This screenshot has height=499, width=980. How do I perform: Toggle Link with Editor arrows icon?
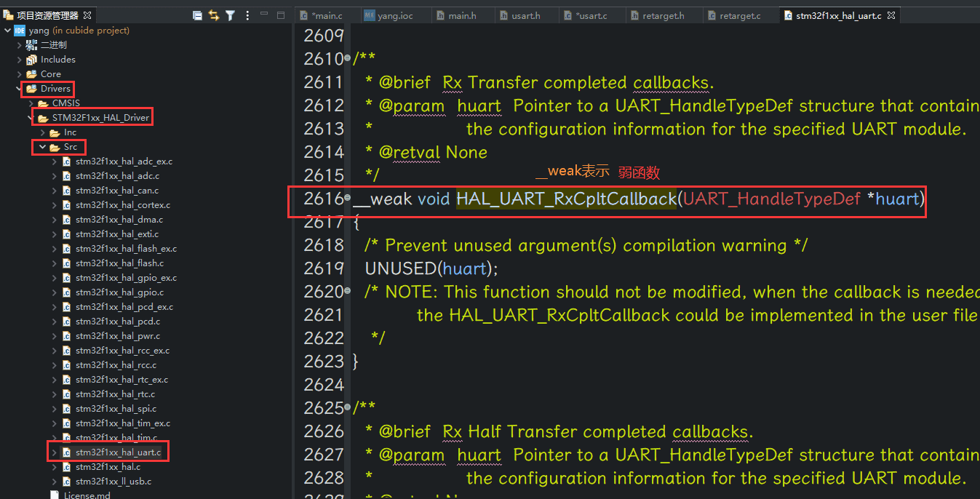(x=214, y=15)
